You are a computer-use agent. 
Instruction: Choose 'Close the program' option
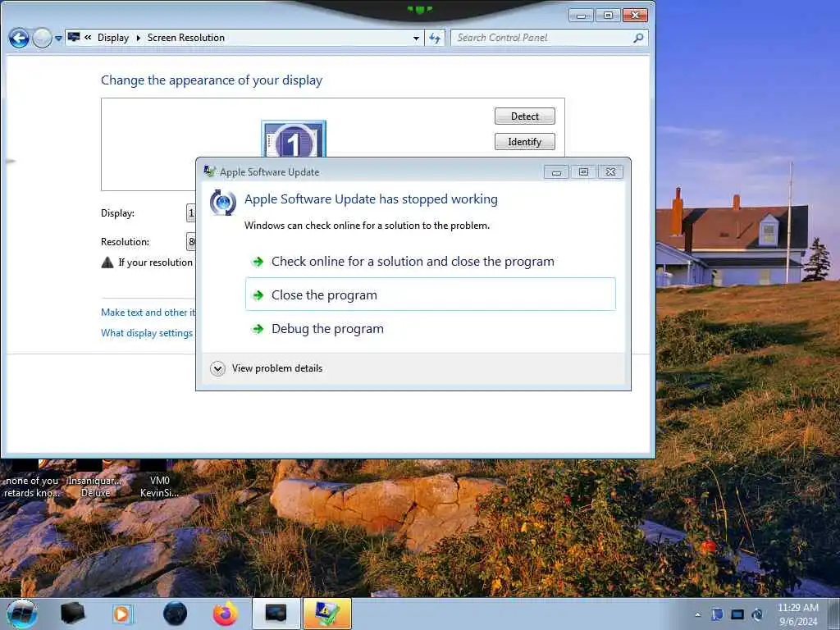430,294
